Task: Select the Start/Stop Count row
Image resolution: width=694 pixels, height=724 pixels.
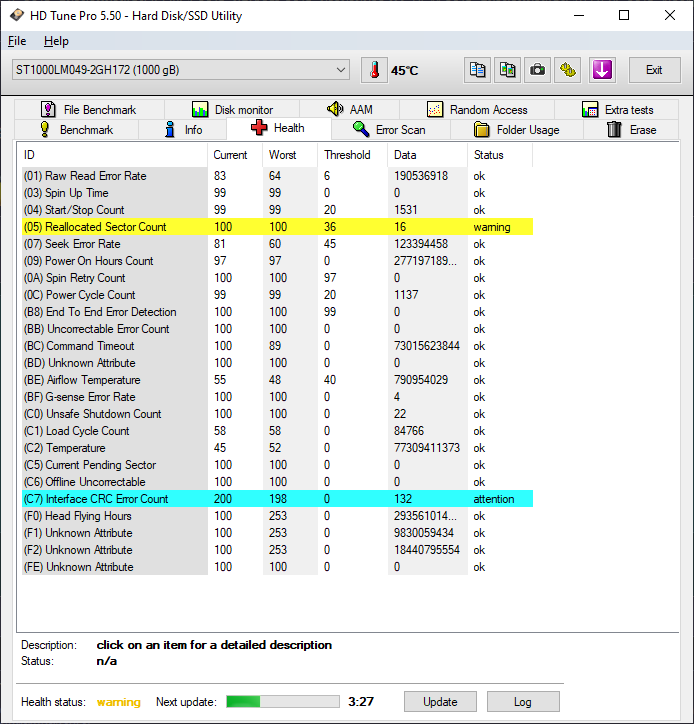Action: pyautogui.click(x=278, y=210)
